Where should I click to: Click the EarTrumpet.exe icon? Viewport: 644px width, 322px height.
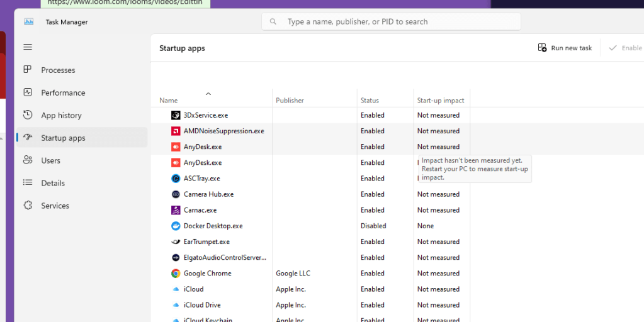(176, 242)
